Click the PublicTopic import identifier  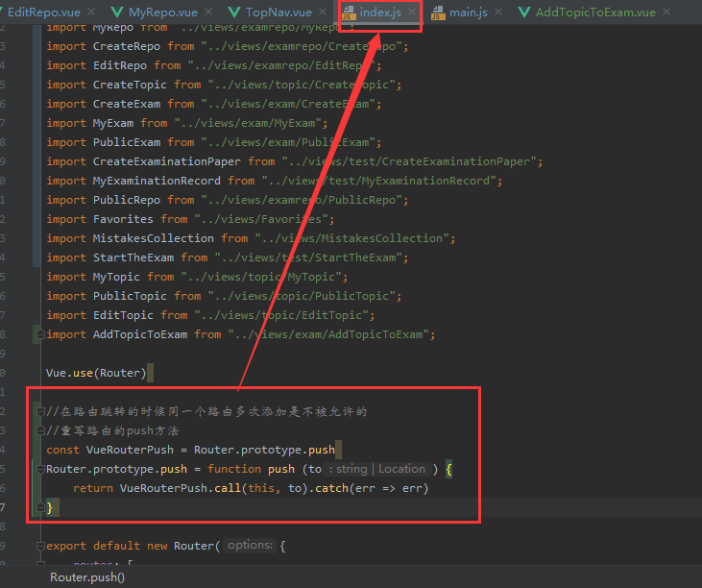130,297
